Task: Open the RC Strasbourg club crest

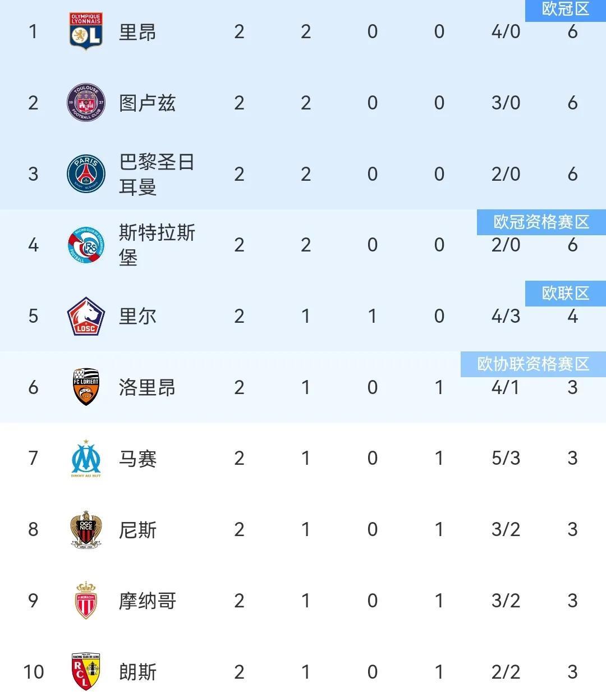Action: (x=86, y=245)
